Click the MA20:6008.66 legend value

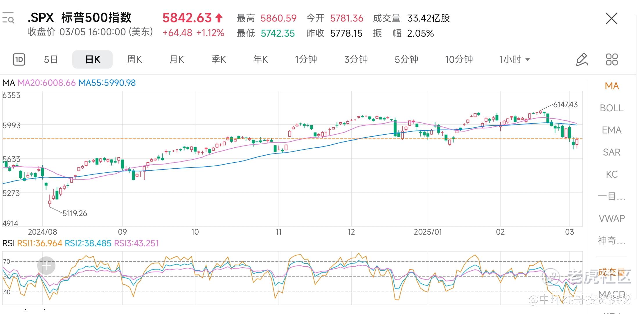(x=46, y=83)
